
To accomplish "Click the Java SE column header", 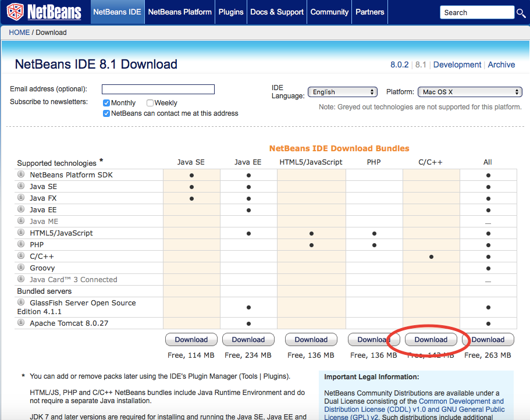I will pos(191,162).
